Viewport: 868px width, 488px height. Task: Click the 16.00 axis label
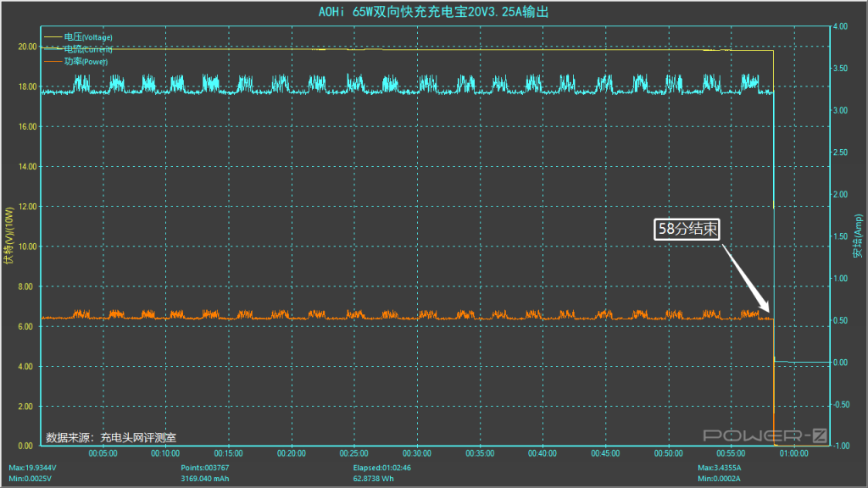[27, 127]
